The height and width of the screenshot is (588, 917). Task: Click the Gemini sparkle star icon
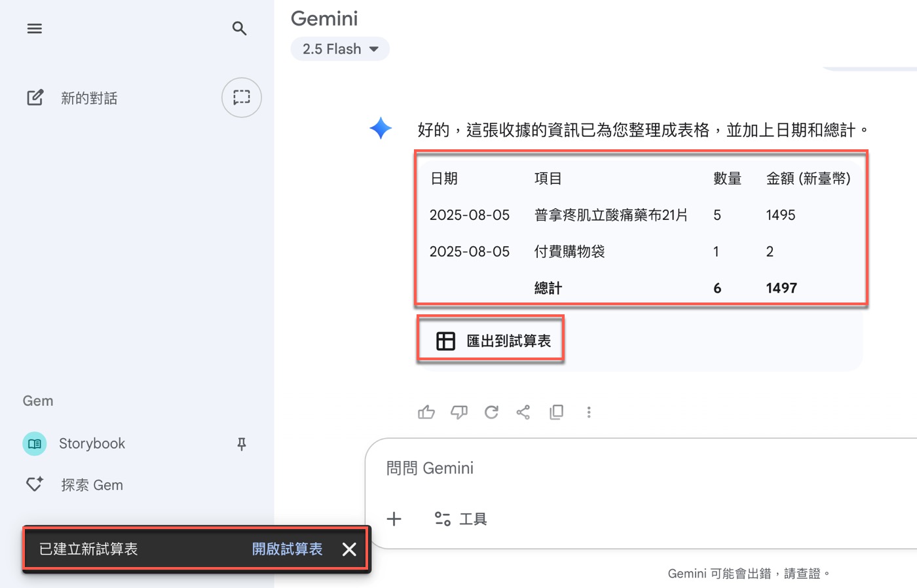[381, 128]
